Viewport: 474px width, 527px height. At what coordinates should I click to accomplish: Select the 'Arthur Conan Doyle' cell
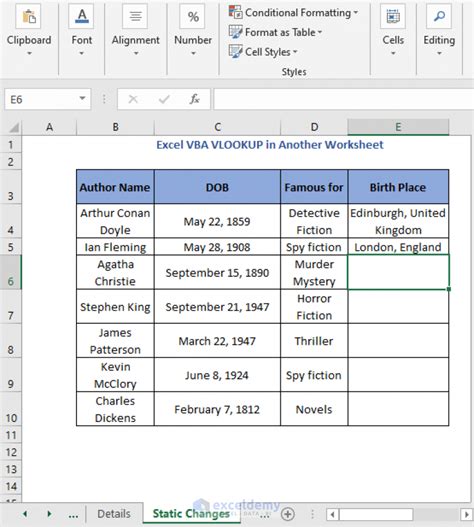click(115, 221)
